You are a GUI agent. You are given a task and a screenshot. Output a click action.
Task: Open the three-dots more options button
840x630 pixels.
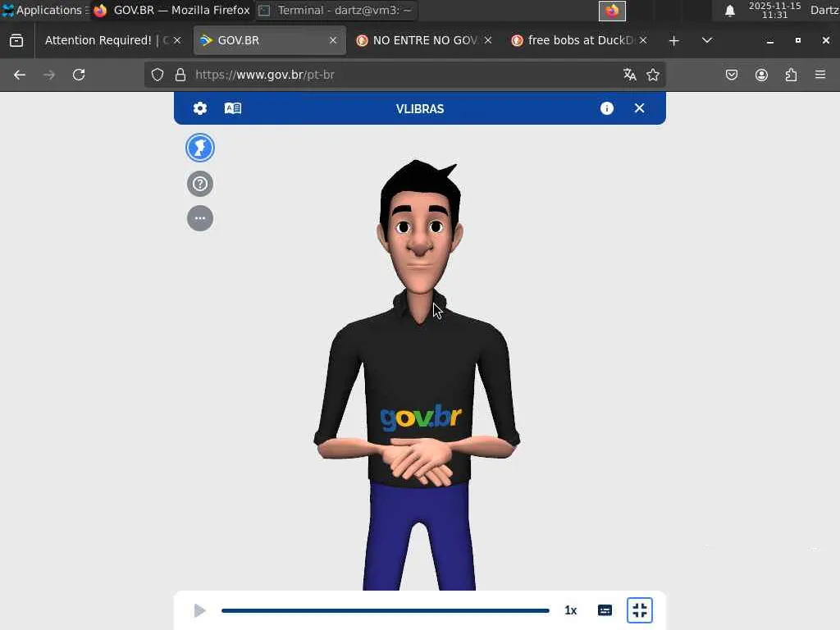[200, 218]
